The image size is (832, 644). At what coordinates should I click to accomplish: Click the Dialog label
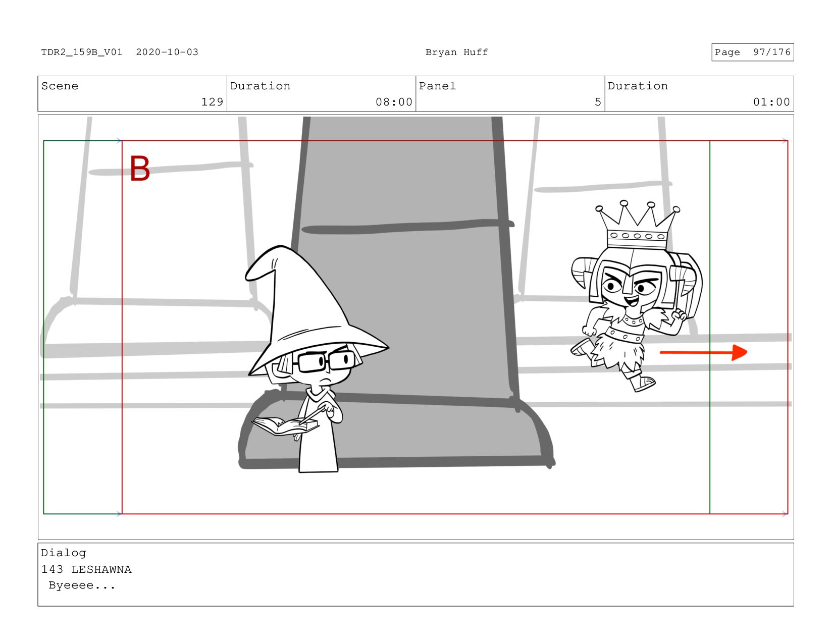pyautogui.click(x=64, y=553)
